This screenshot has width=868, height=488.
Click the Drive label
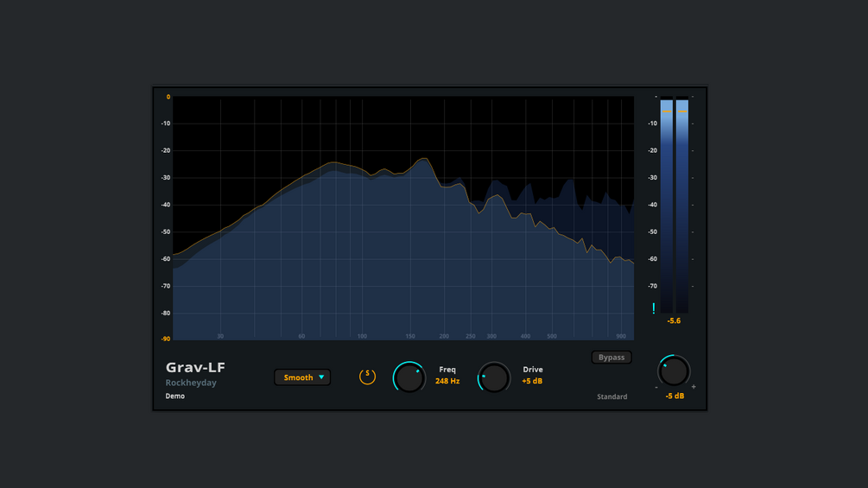click(533, 370)
